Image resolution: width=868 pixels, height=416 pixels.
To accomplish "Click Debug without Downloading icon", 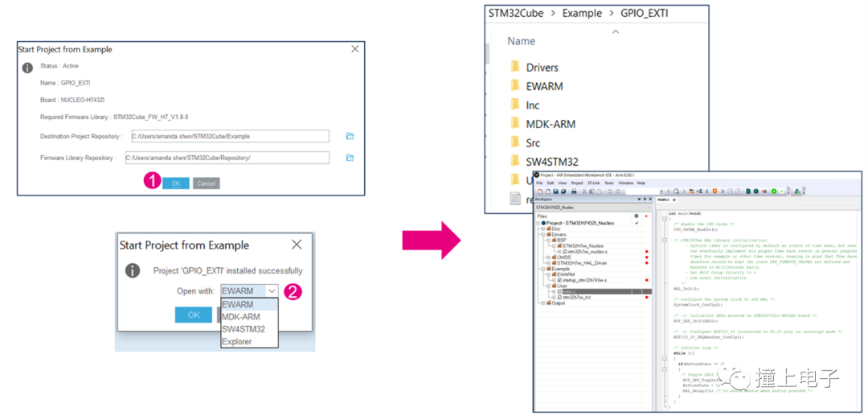I will click(782, 192).
